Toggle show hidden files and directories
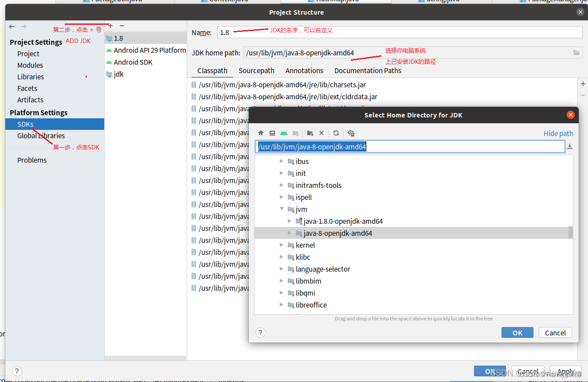The height and width of the screenshot is (382, 588). 351,133
